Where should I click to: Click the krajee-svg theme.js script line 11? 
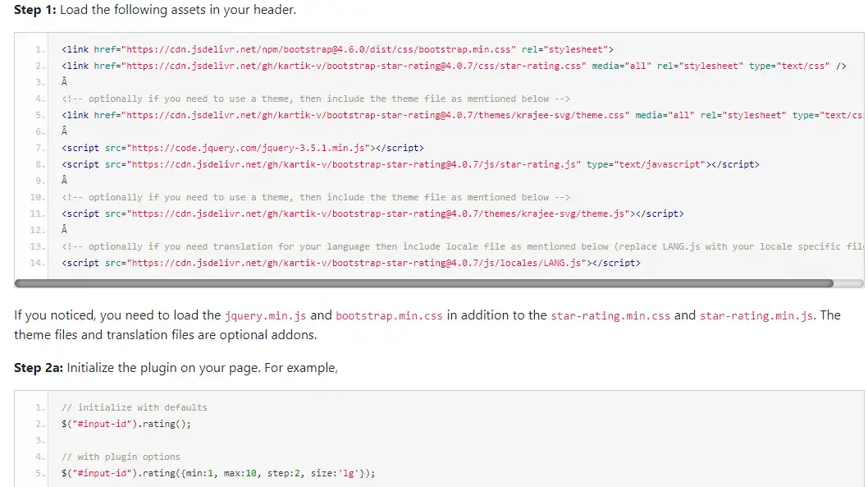point(372,214)
